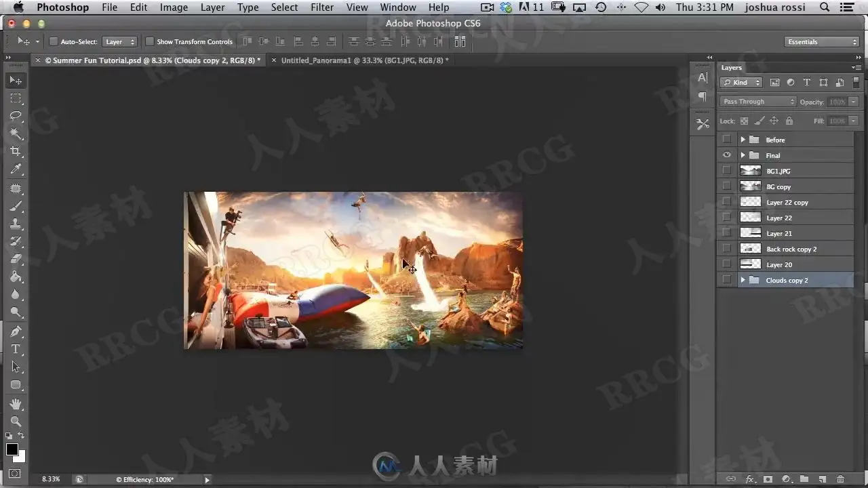Select the Magic Wand tool
Screen dimensions: 868x488
(x=16, y=134)
